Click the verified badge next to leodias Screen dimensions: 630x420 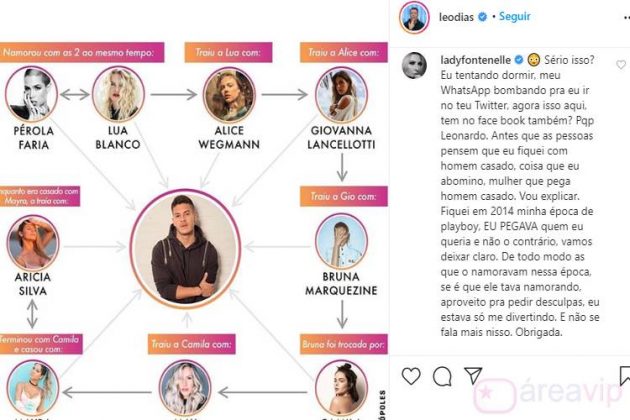click(483, 17)
